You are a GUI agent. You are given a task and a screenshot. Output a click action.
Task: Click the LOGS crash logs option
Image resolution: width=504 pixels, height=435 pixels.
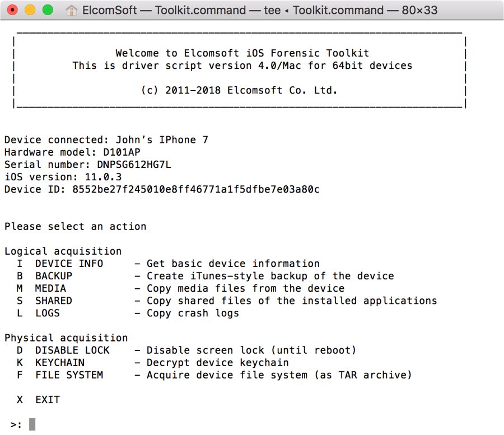coord(48,313)
